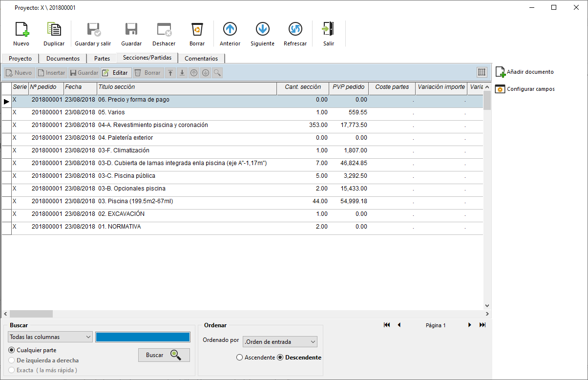
Task: Click Nº pedido column header
Action: click(46, 87)
